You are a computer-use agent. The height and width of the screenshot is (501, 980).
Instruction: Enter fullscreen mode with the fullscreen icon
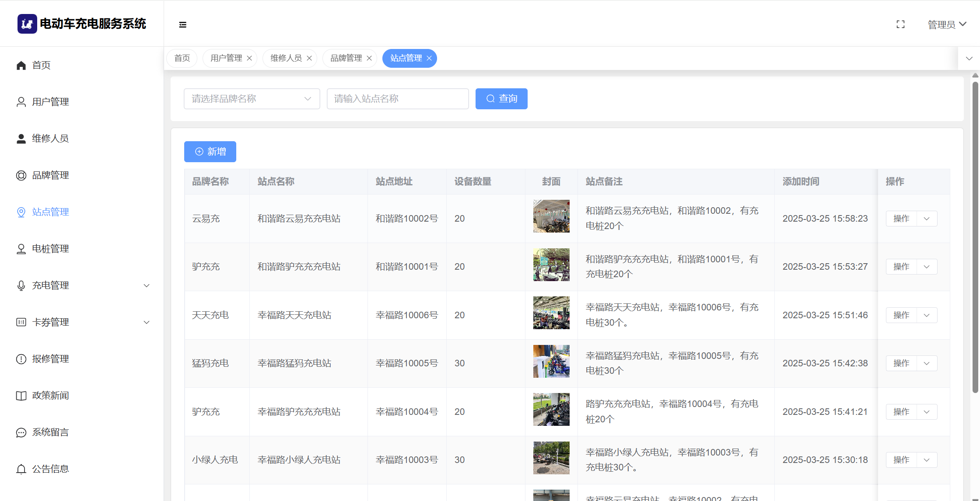pos(900,24)
